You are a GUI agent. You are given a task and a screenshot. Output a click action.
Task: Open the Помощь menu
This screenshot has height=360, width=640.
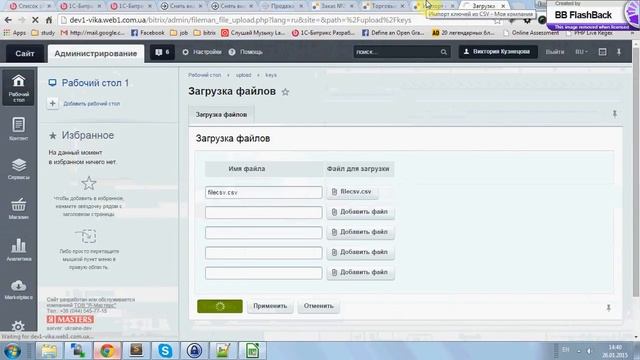tap(246, 52)
